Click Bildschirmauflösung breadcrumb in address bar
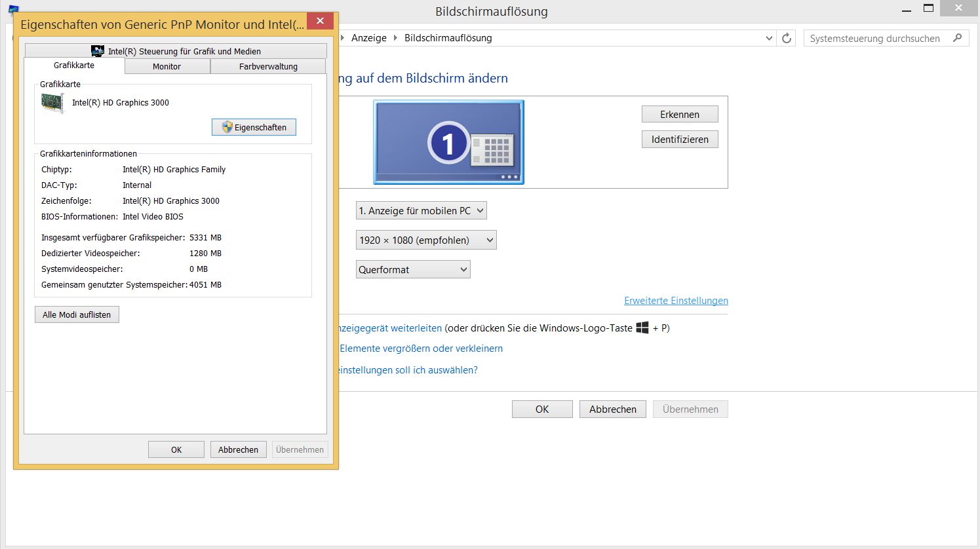Image resolution: width=980 pixels, height=549 pixels. click(x=448, y=38)
